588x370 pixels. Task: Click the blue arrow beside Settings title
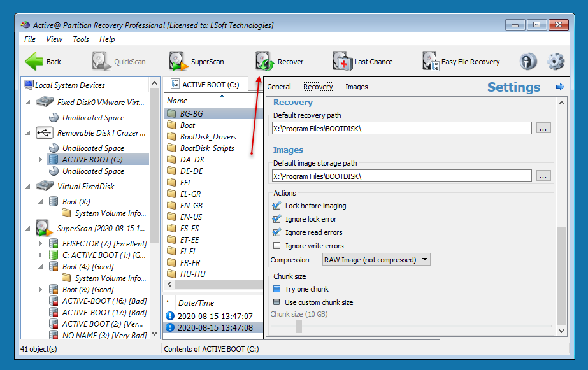(x=560, y=87)
